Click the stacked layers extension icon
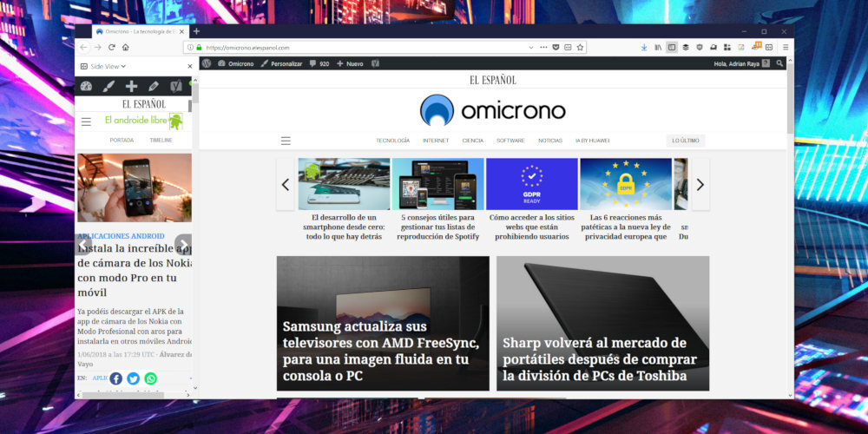The height and width of the screenshot is (434, 868). (x=686, y=48)
